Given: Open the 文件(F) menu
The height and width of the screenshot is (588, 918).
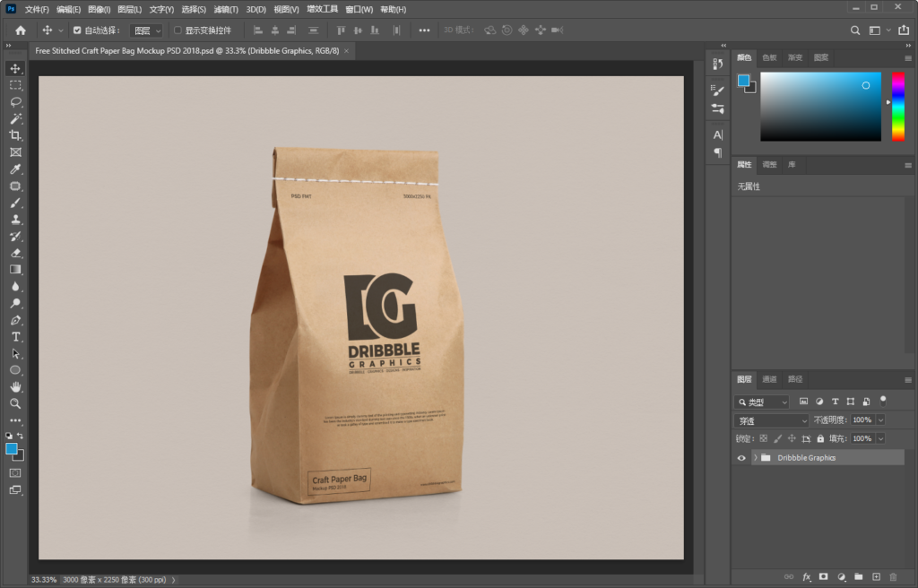Looking at the screenshot, I should [x=37, y=9].
